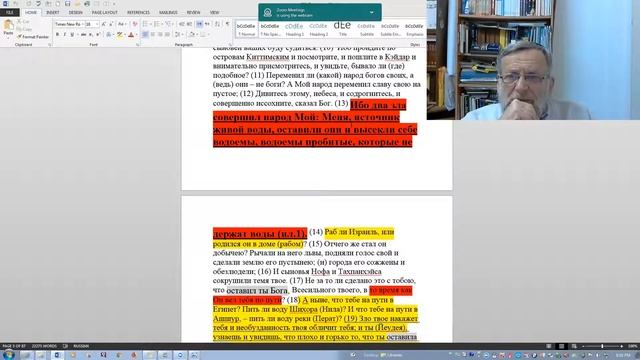
Task: Switch to the VIEW tab
Action: (x=214, y=13)
